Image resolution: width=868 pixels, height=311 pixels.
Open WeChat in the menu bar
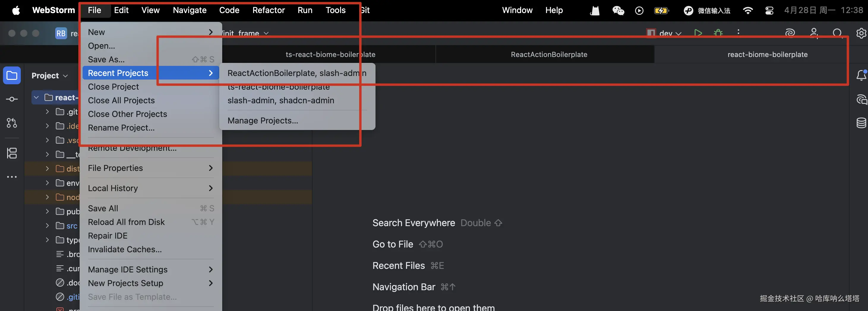point(618,10)
